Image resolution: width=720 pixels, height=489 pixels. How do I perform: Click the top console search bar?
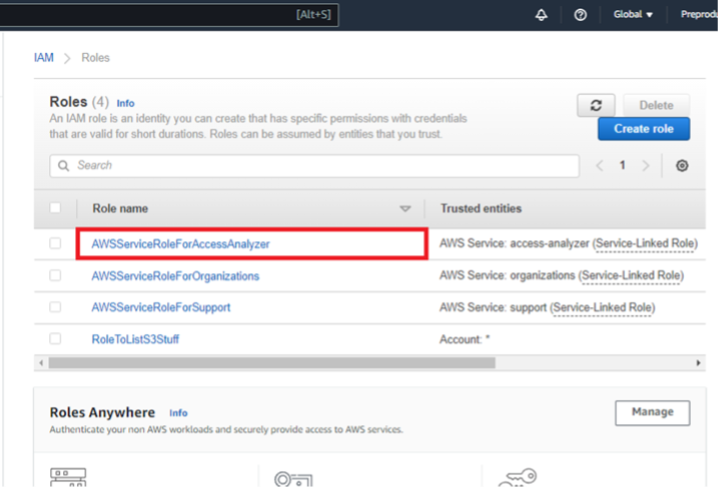pyautogui.click(x=169, y=15)
